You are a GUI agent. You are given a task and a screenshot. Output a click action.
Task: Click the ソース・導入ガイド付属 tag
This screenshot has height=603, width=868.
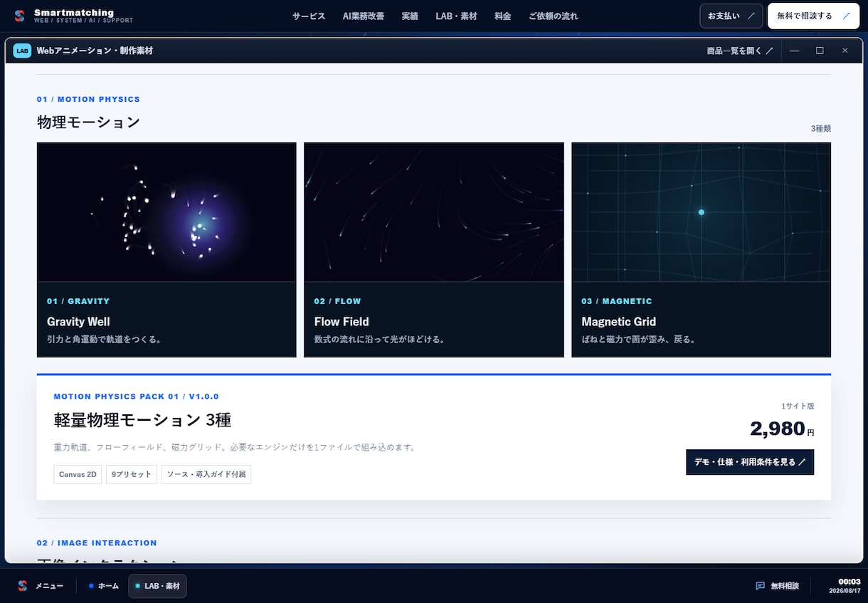click(x=206, y=474)
